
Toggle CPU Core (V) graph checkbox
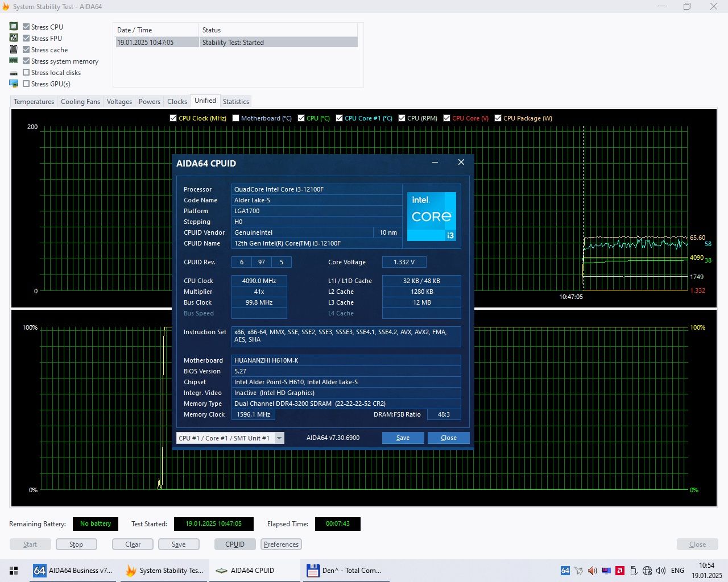pos(447,118)
